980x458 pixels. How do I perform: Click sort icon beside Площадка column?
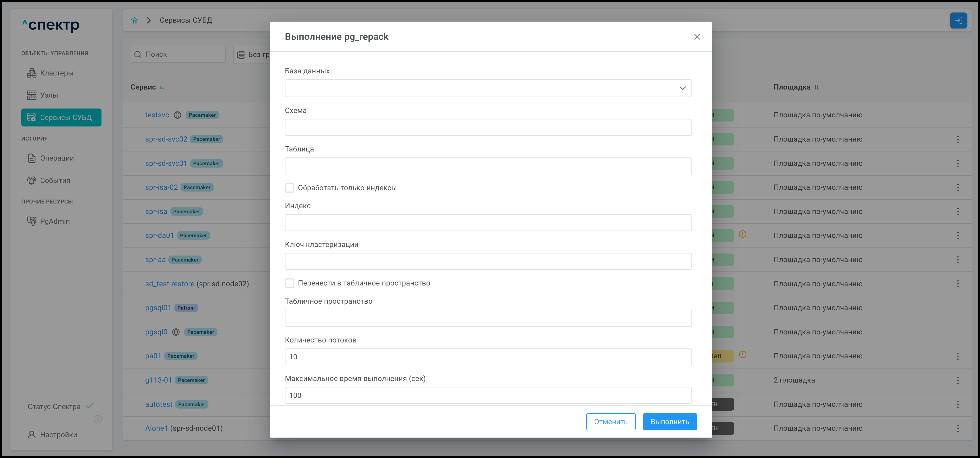coord(816,87)
